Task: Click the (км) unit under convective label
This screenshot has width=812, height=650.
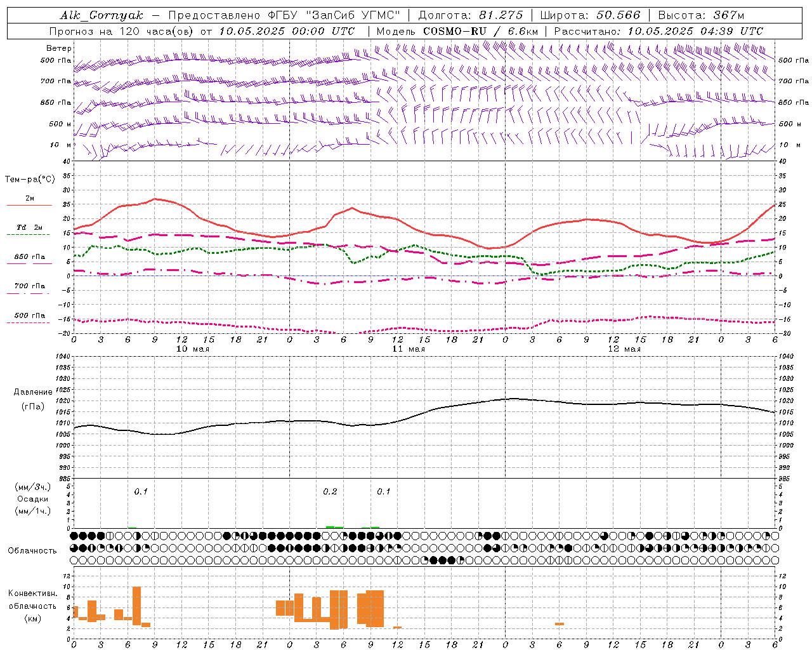Action: [33, 618]
